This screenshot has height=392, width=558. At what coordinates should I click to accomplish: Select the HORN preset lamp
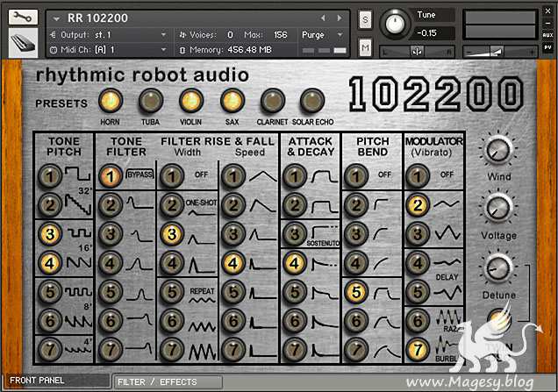tap(111, 101)
